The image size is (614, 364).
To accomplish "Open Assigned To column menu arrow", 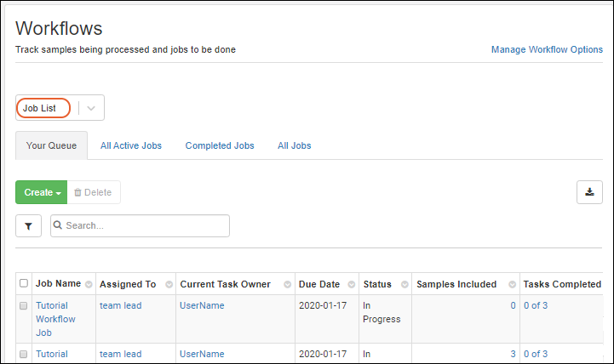I will 169,284.
